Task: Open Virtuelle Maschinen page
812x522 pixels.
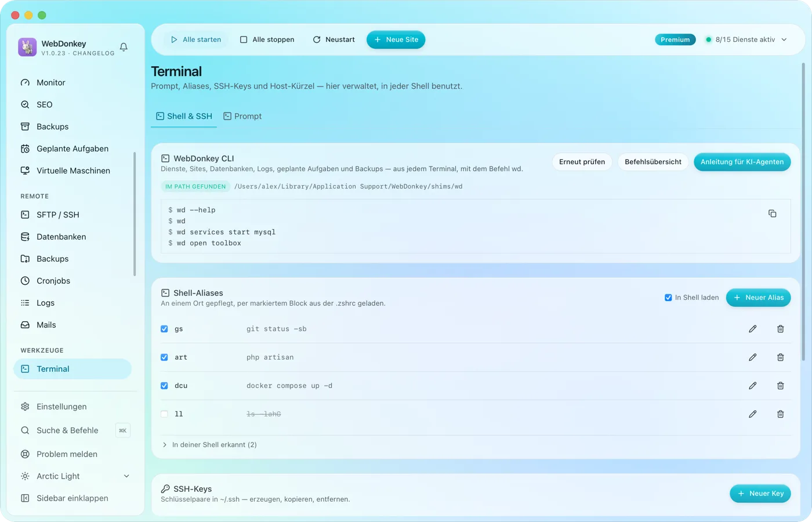Action: (72, 171)
